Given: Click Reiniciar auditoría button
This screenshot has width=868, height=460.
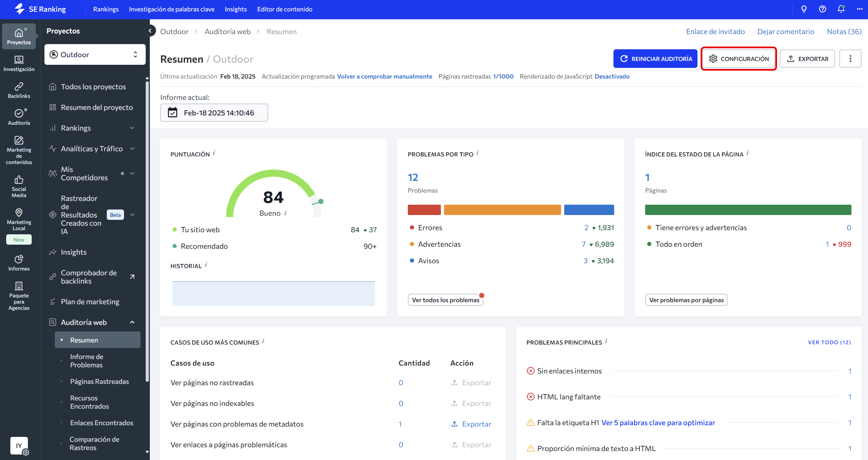Looking at the screenshot, I should [655, 59].
